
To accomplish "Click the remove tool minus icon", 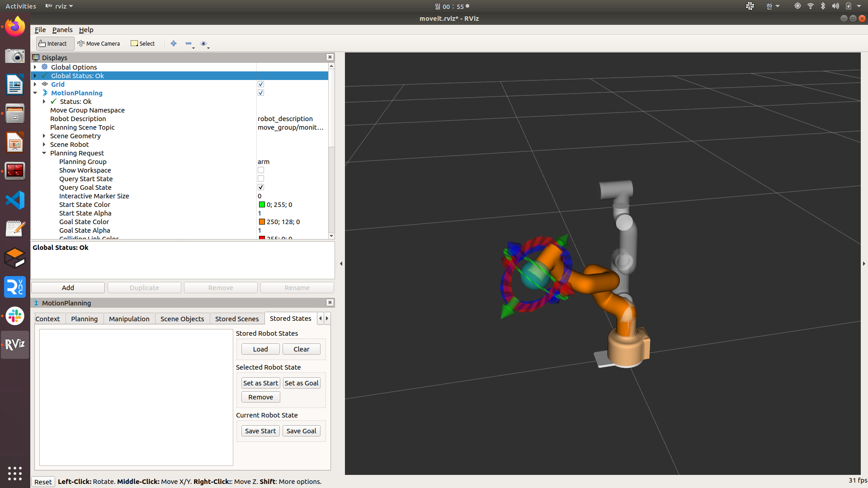I will (x=189, y=43).
